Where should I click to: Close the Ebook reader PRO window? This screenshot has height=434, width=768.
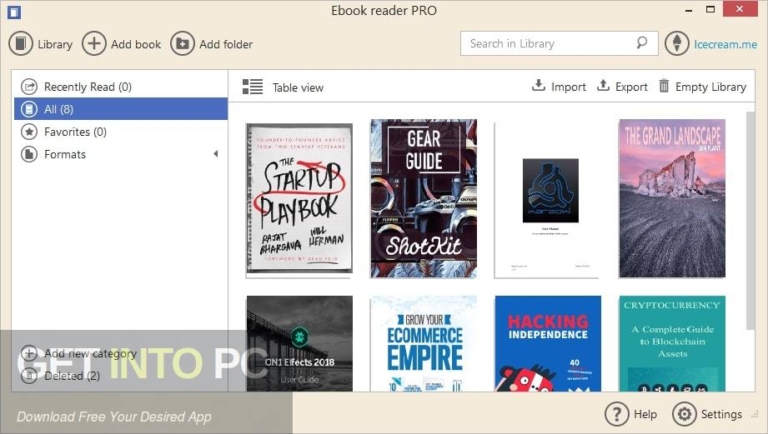click(740, 9)
